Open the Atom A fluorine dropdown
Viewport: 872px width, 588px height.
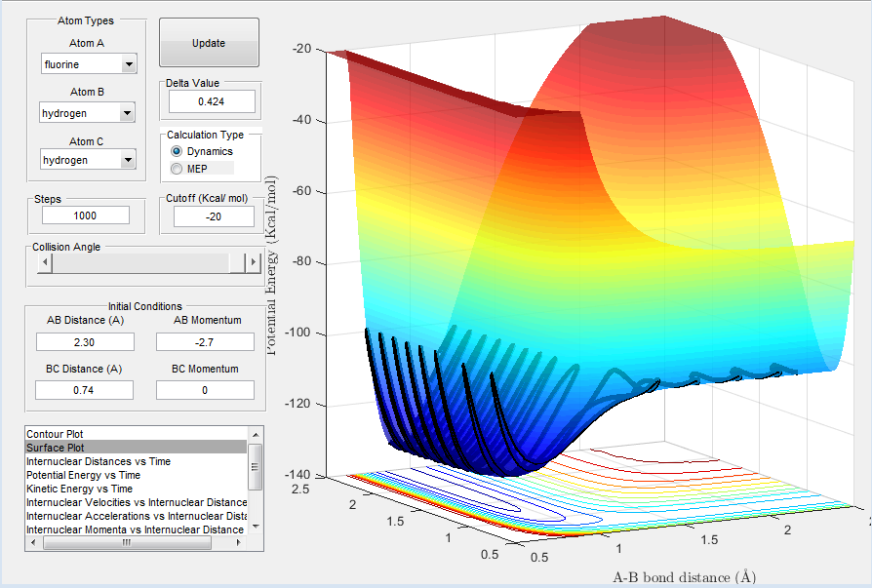[129, 65]
